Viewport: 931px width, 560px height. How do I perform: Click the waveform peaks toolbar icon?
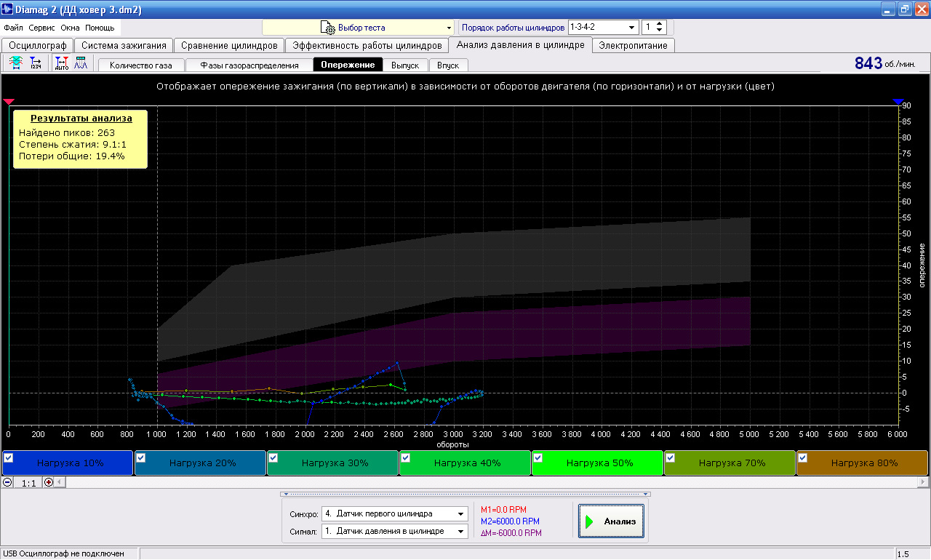click(80, 63)
